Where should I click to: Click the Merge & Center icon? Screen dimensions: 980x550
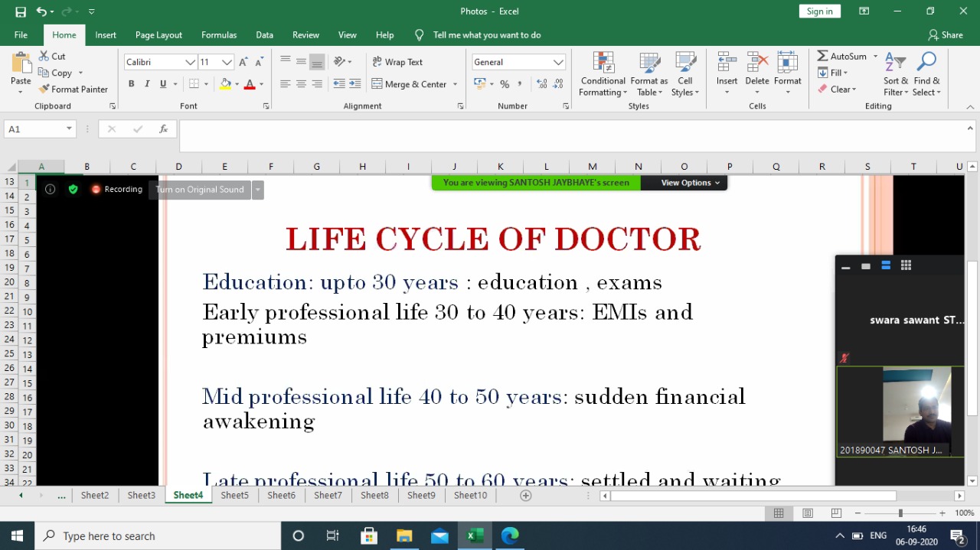point(377,84)
